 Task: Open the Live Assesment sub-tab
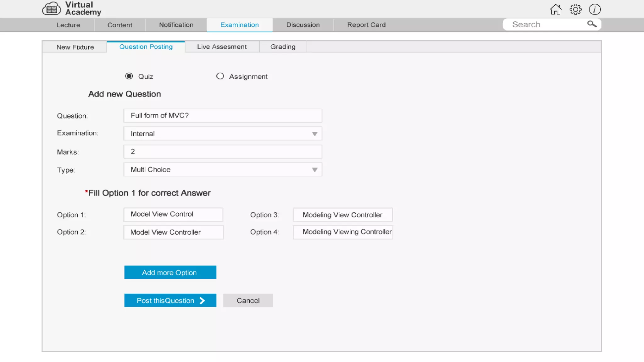[222, 47]
